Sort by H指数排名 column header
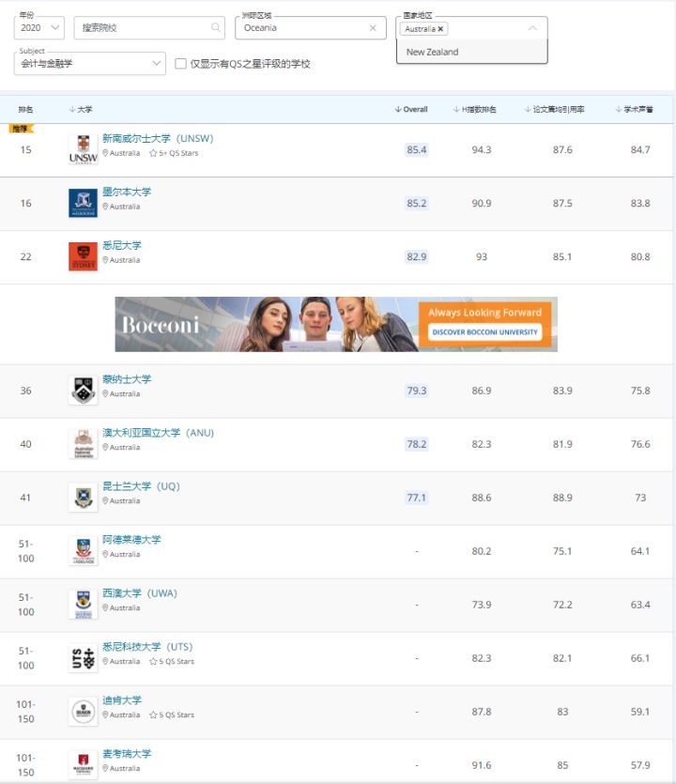The image size is (676, 784). click(474, 110)
